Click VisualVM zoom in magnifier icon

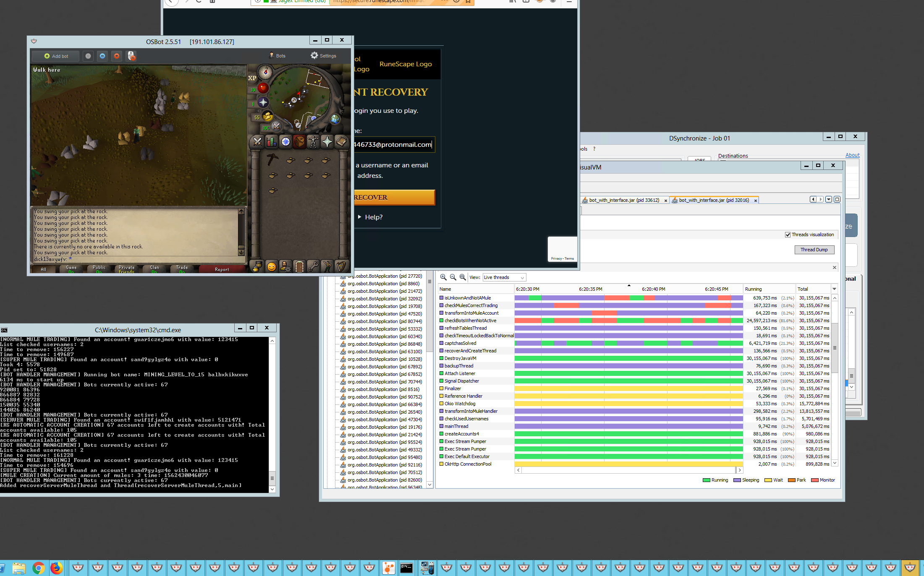pos(443,277)
